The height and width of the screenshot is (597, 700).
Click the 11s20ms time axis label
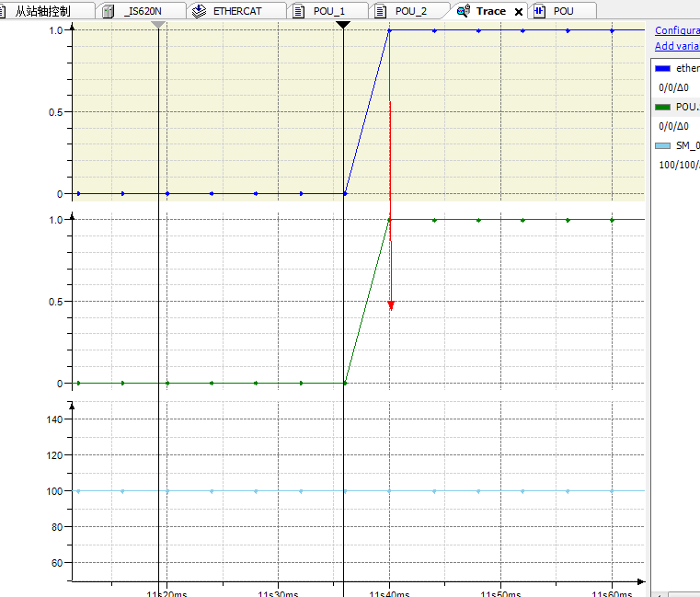click(x=166, y=593)
